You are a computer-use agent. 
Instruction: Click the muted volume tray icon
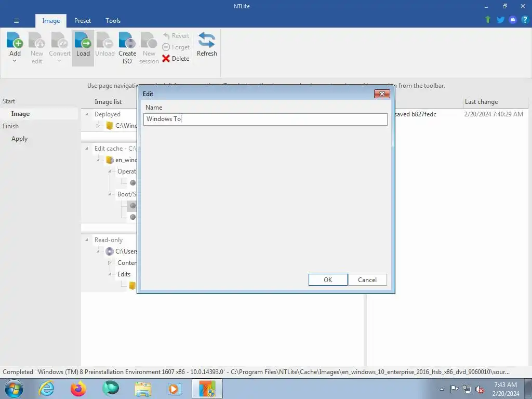tap(480, 389)
